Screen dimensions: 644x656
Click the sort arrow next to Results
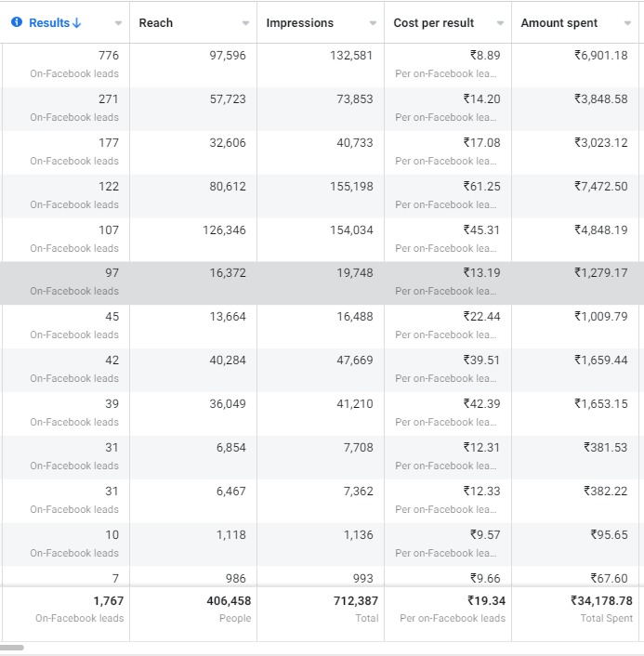pyautogui.click(x=76, y=23)
